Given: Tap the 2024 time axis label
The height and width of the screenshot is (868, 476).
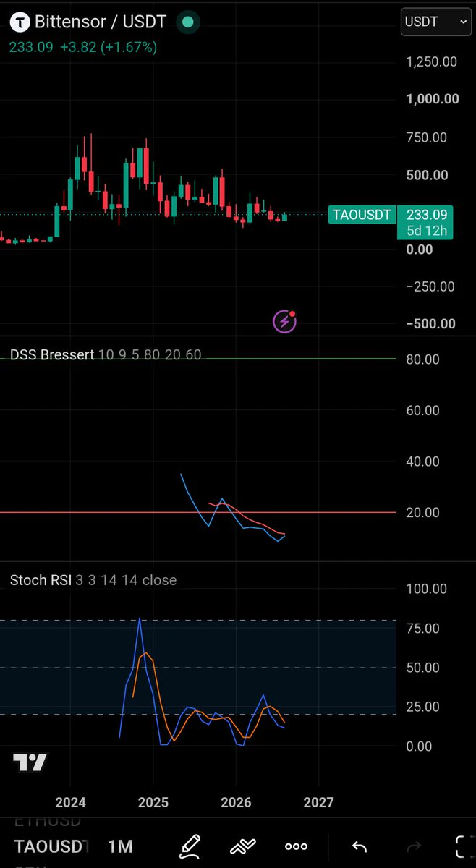Looking at the screenshot, I should (70, 802).
